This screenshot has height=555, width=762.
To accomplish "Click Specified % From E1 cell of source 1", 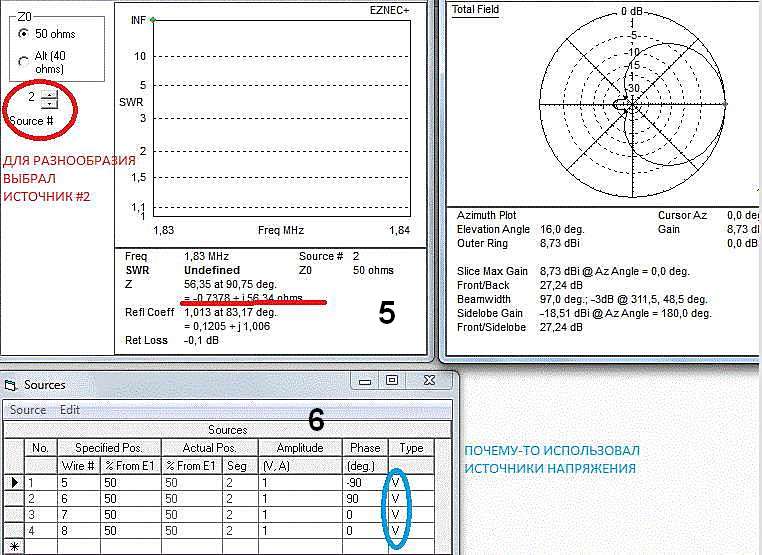I will coord(130,483).
